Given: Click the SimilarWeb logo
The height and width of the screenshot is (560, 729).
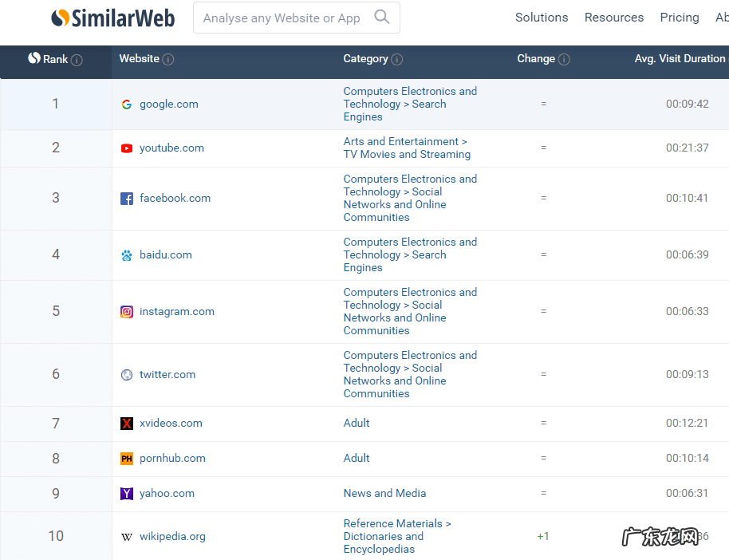Looking at the screenshot, I should (112, 18).
